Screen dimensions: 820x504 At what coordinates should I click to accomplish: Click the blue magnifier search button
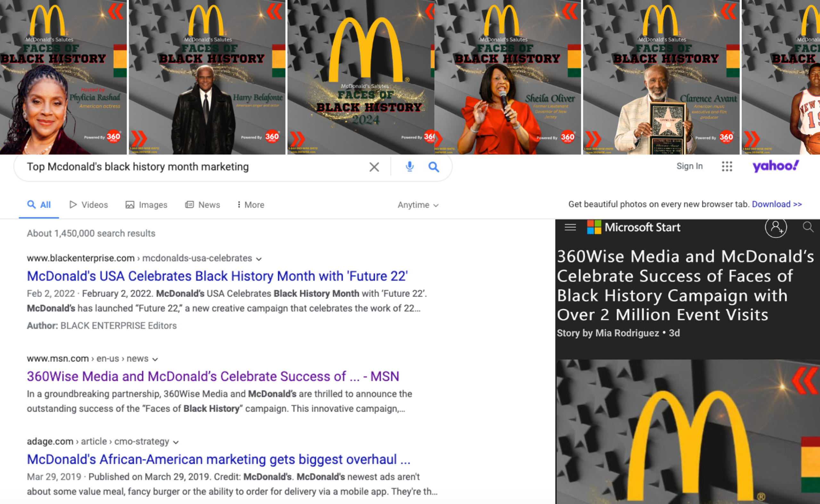pos(433,167)
